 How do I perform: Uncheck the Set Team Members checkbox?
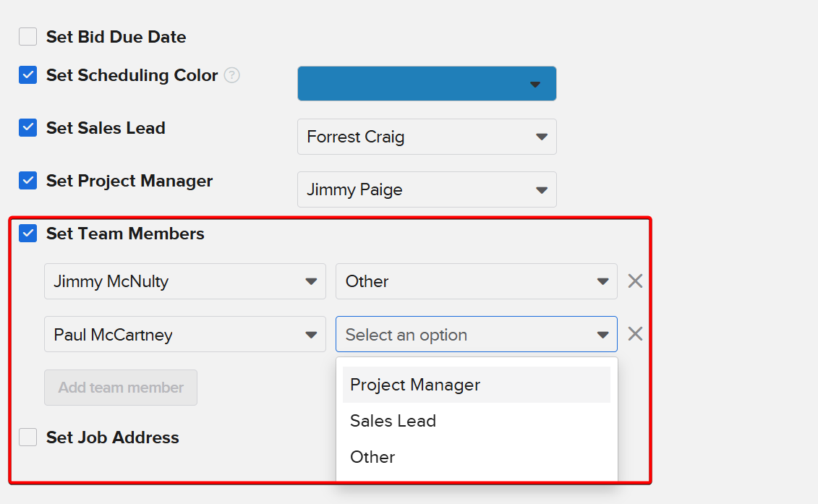click(28, 234)
